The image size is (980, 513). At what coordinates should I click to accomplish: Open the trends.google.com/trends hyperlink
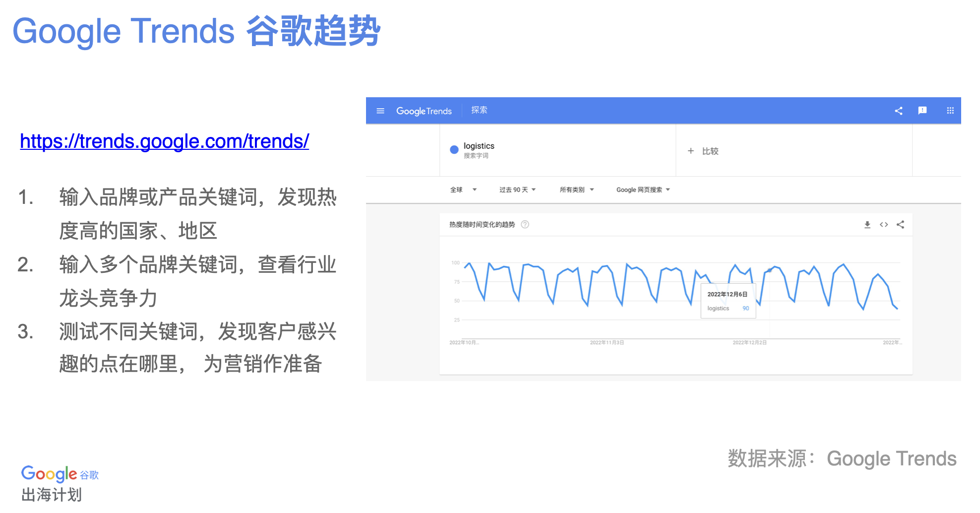pyautogui.click(x=165, y=141)
